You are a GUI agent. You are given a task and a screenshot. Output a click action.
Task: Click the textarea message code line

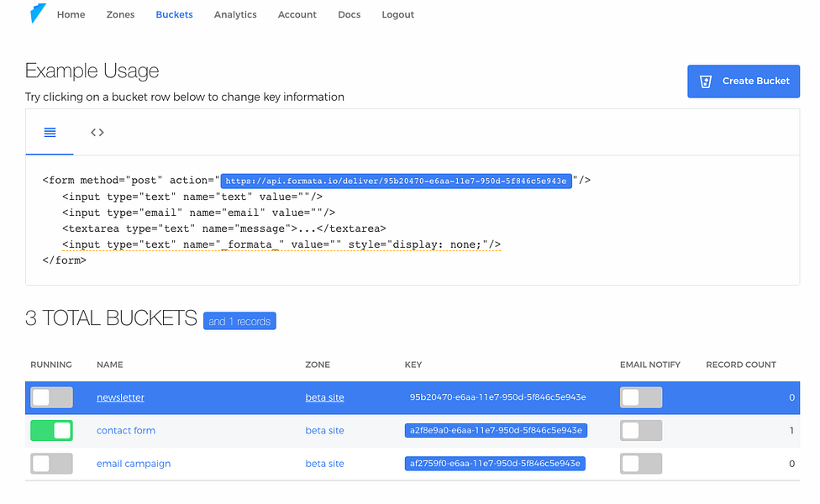tap(223, 228)
